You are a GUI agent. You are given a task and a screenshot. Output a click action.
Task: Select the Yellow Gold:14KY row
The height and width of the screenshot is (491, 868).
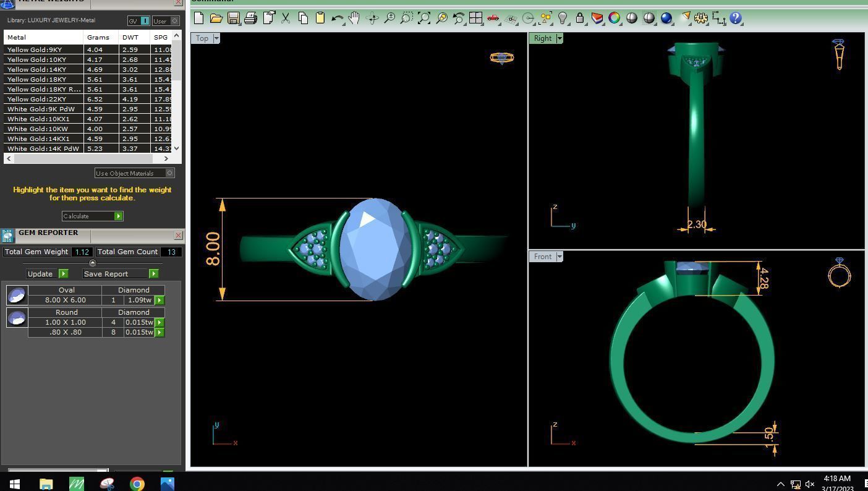point(88,69)
